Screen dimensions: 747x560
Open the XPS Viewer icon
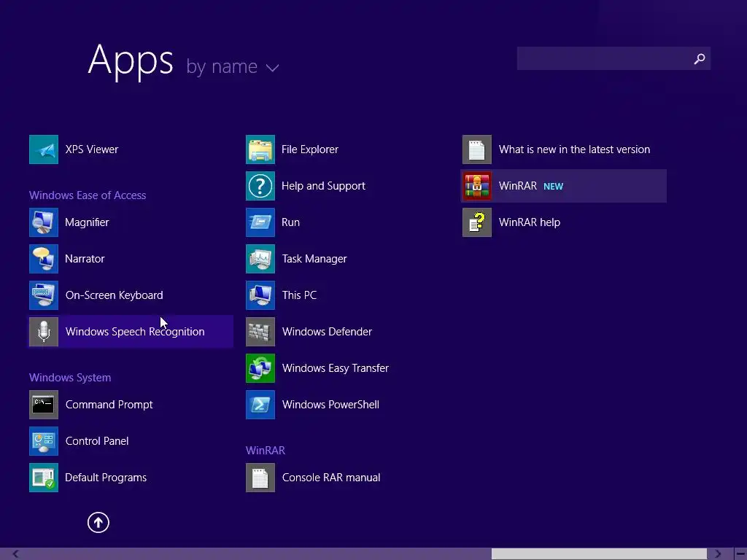pos(43,149)
